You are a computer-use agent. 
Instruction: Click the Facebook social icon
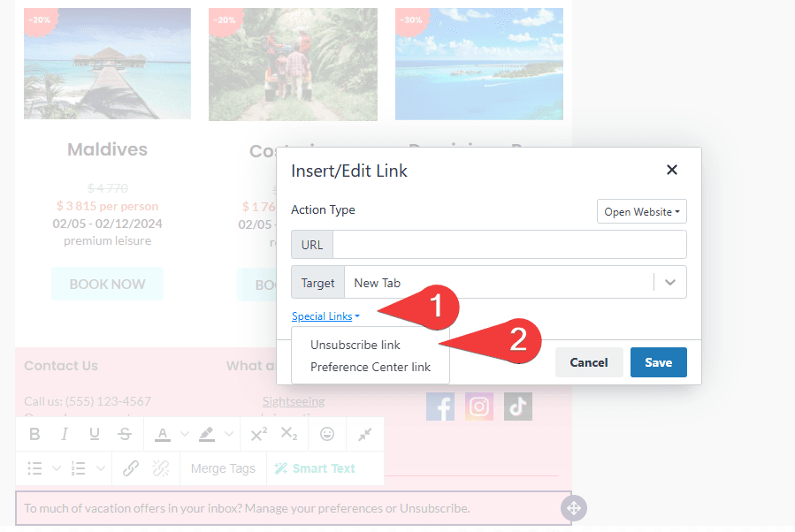[440, 407]
